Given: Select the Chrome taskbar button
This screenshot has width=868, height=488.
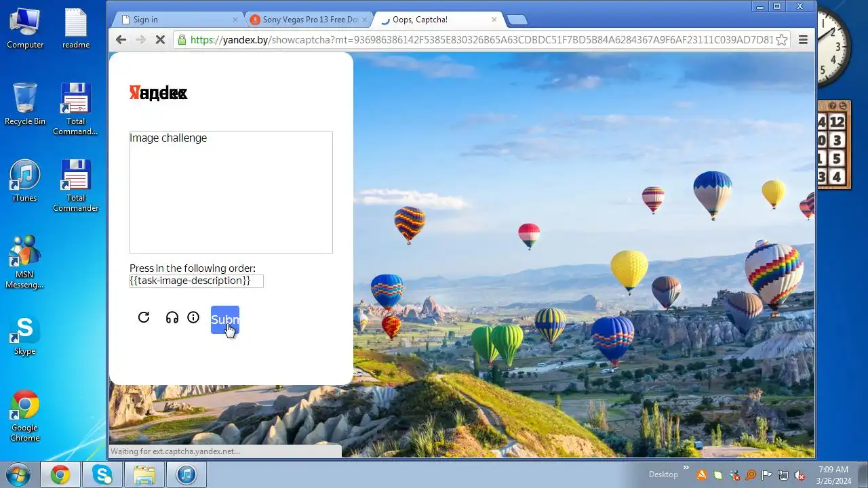Looking at the screenshot, I should click(x=60, y=474).
